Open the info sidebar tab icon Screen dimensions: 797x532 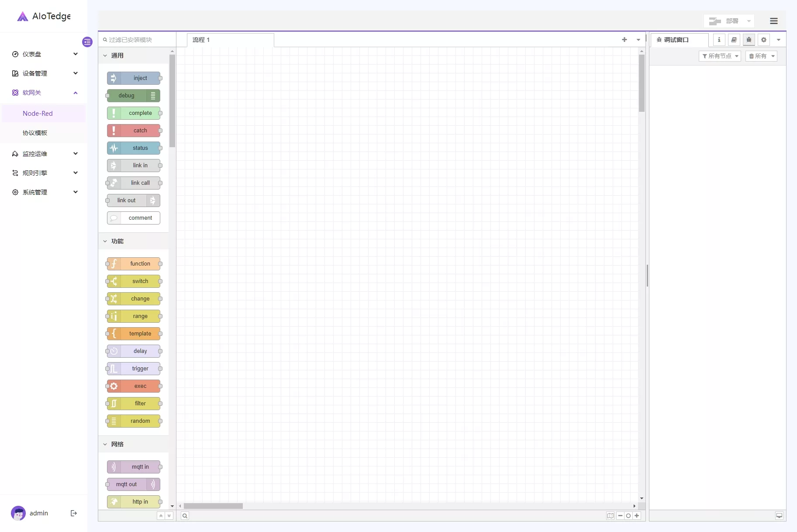719,40
